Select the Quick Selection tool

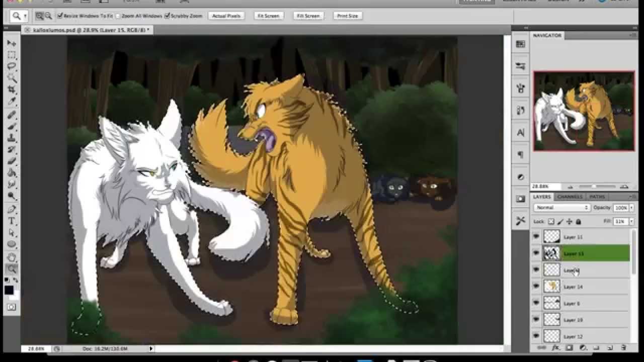pos(12,77)
